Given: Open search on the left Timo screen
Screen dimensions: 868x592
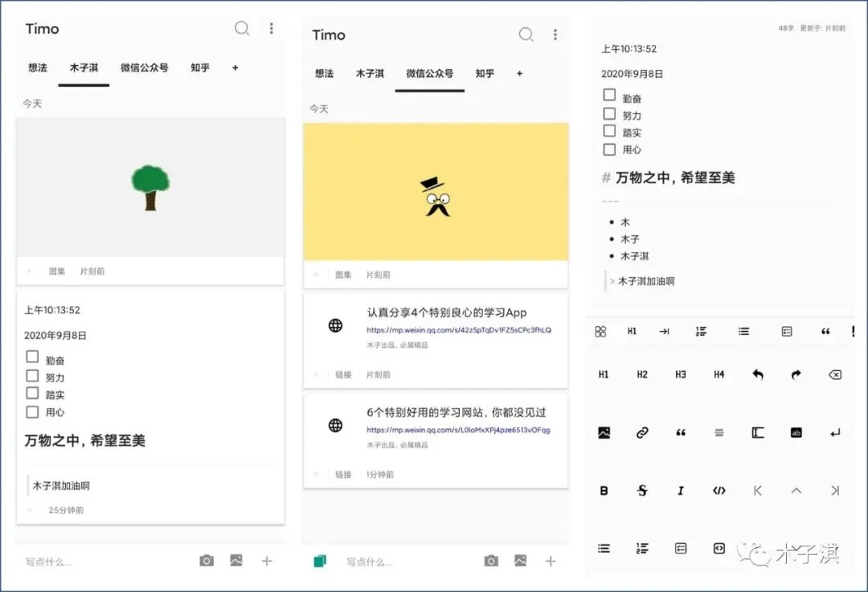Looking at the screenshot, I should pyautogui.click(x=242, y=28).
